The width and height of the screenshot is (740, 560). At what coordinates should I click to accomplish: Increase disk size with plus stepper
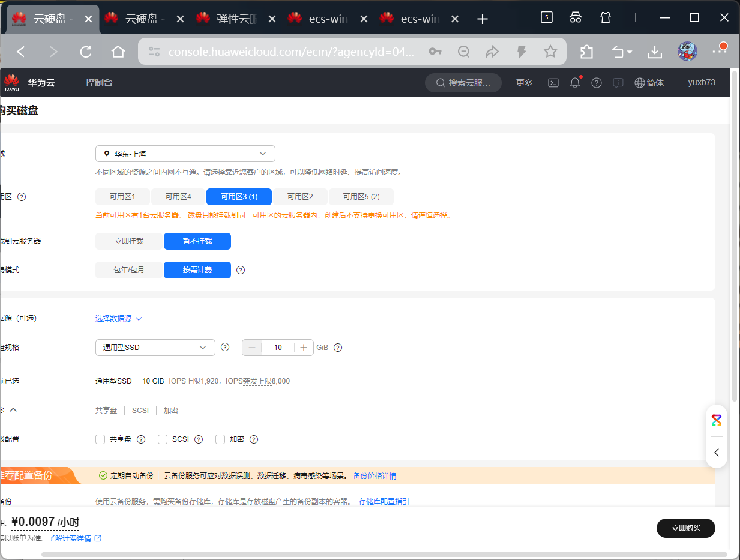[x=304, y=348]
